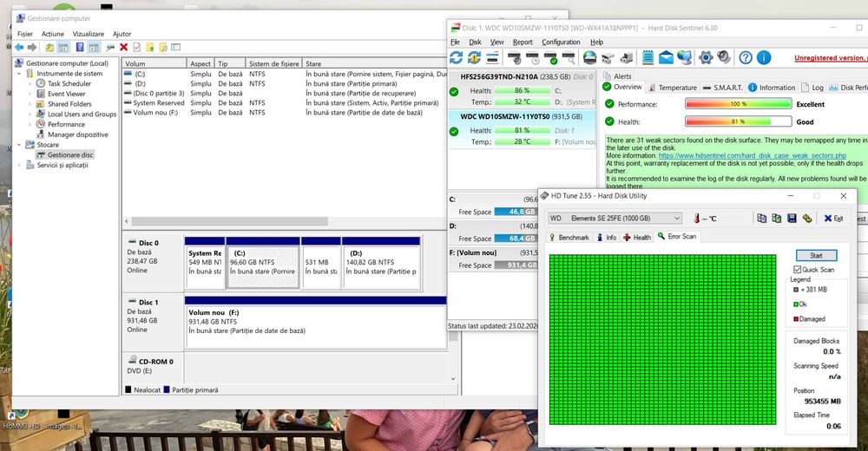Screen dimensions: 868x451
Task: Click the disk with magnifier surface test icon
Action: 569,57
